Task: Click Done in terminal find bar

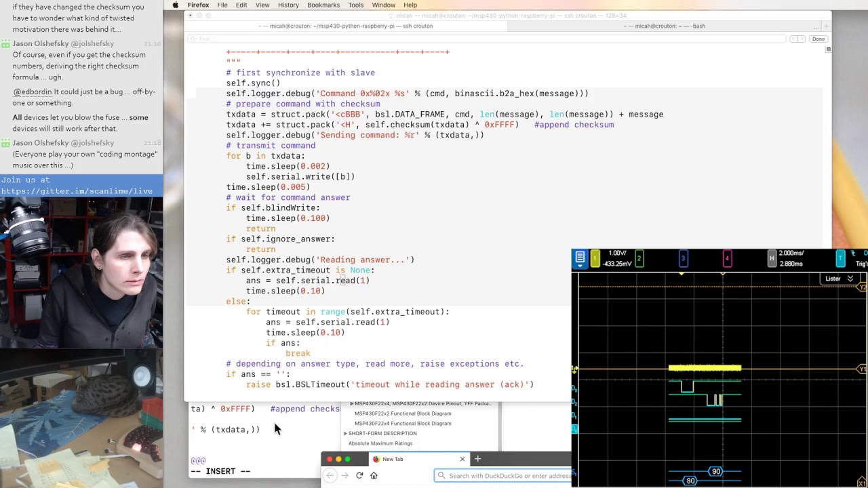Action: [818, 39]
